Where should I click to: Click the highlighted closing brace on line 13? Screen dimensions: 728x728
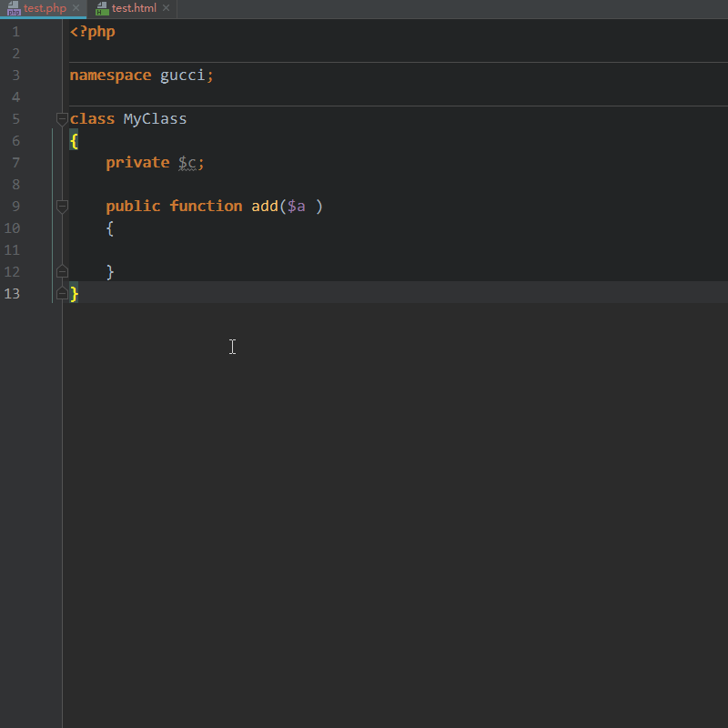[x=74, y=293]
